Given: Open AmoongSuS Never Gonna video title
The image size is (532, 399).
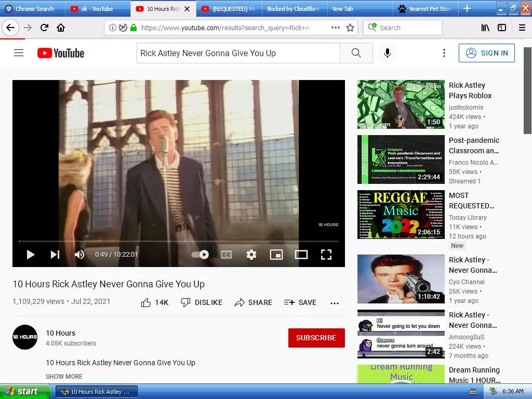Looking at the screenshot, I should click(473, 320).
